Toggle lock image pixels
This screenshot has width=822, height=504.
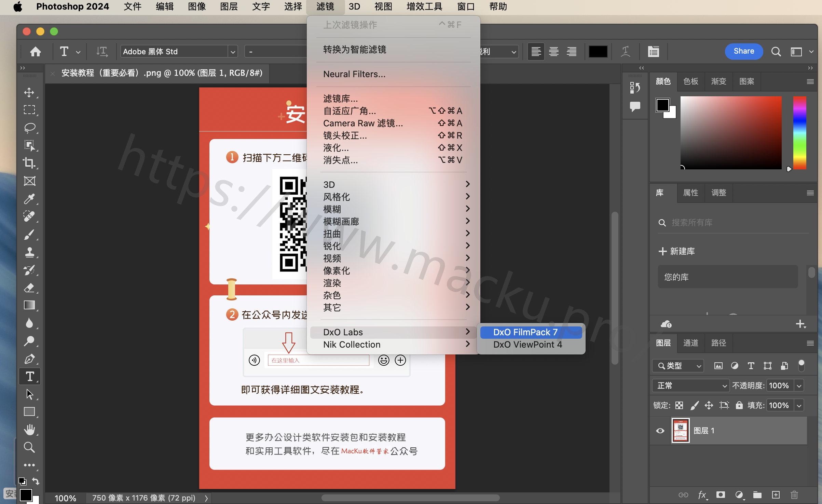(x=694, y=405)
